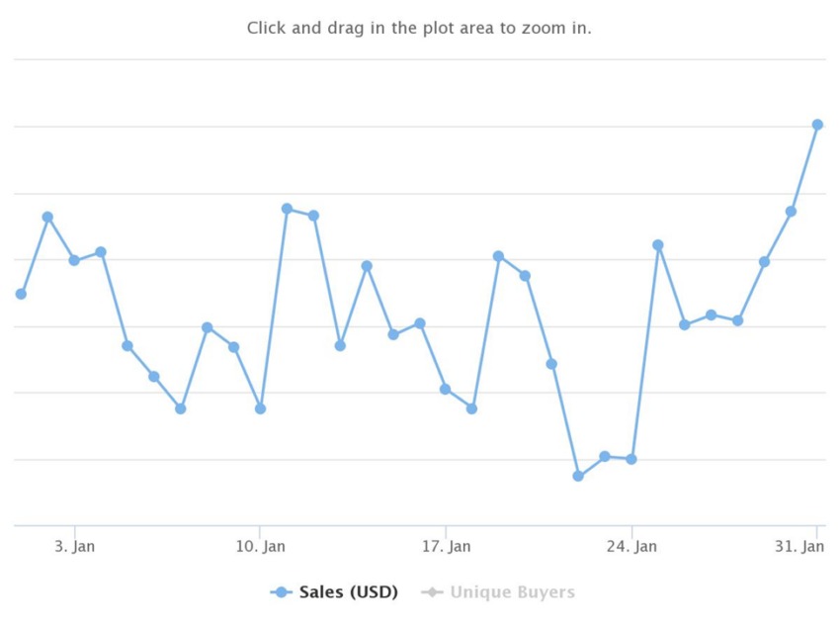840x630 pixels.
Task: Select the lowest data point on 22 Jan
Action: (578, 476)
